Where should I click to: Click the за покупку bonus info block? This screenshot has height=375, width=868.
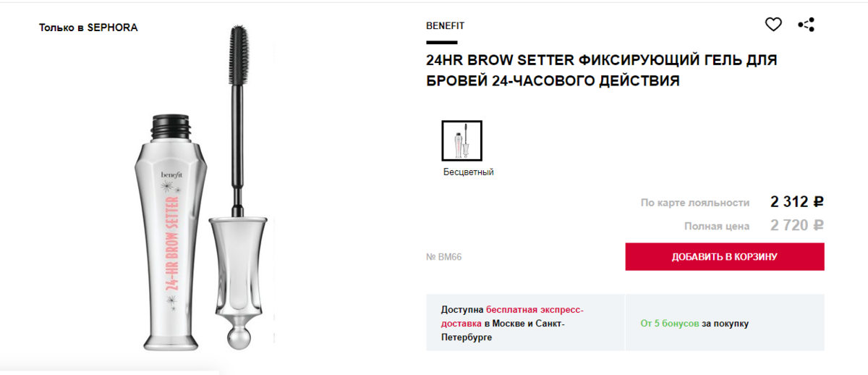(x=726, y=323)
